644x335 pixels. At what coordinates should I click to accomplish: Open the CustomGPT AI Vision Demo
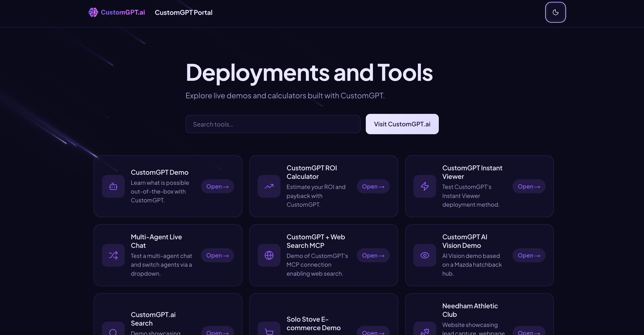tap(528, 255)
